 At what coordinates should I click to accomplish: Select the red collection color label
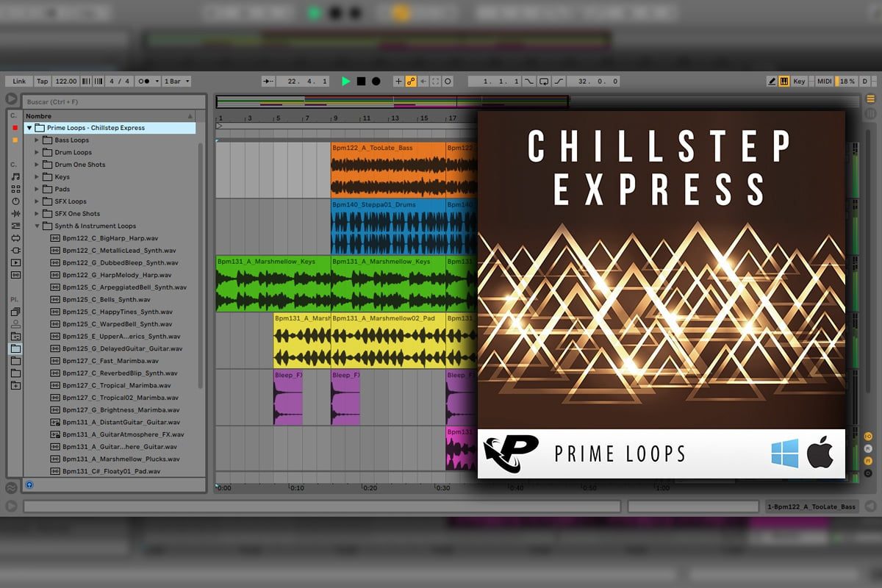pyautogui.click(x=15, y=128)
